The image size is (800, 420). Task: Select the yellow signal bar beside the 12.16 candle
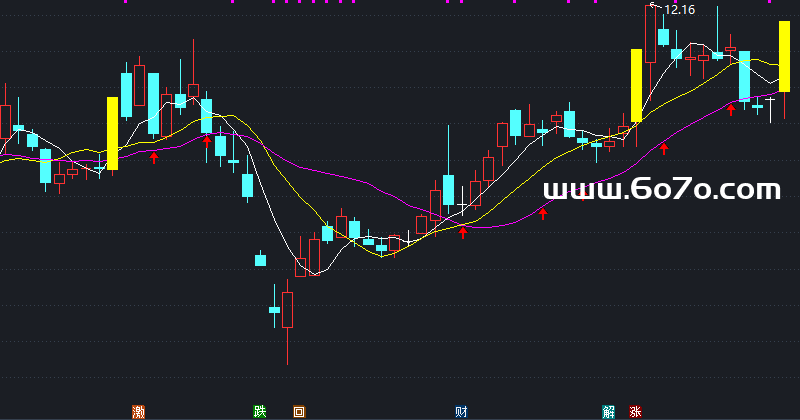tap(636, 85)
